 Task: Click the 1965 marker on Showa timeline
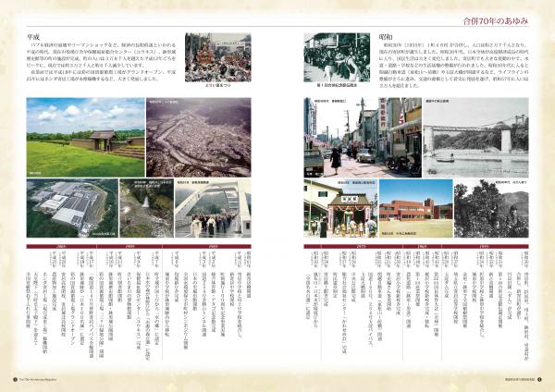422,246
